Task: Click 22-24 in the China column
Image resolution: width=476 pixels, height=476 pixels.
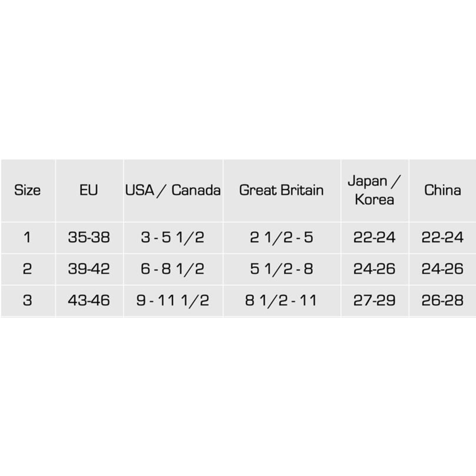Action: click(x=442, y=237)
